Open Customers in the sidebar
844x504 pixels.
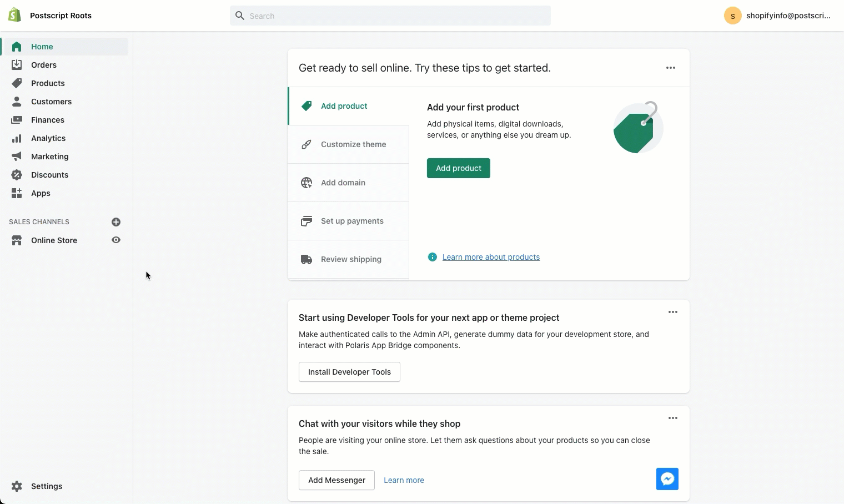click(66, 102)
